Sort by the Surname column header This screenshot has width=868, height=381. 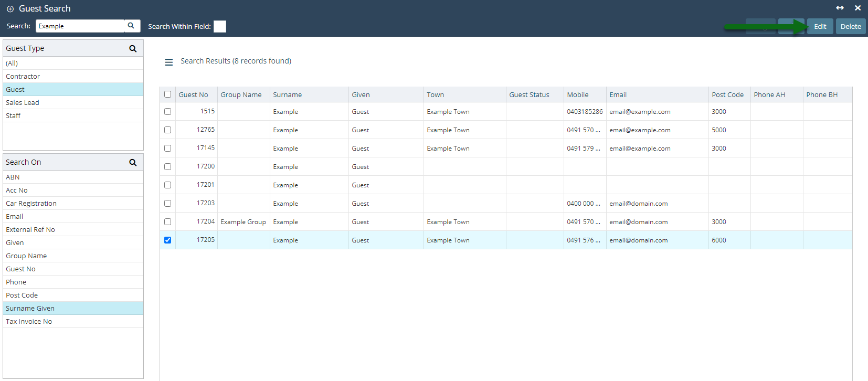coord(288,94)
